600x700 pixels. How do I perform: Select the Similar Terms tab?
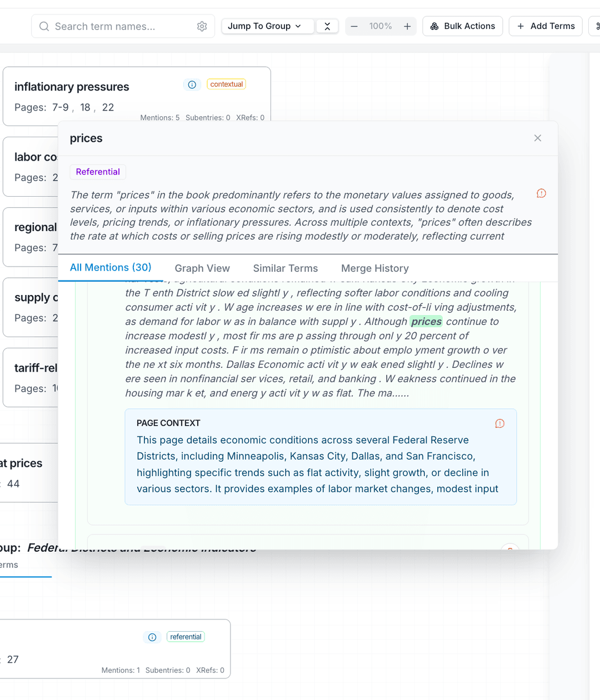285,268
